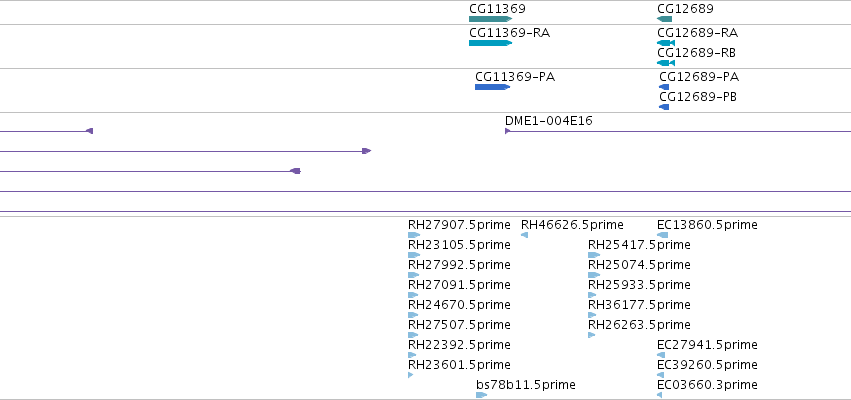Select the RH26263.5prime EST arrow
The width and height of the screenshot is (851, 400).
592,335
